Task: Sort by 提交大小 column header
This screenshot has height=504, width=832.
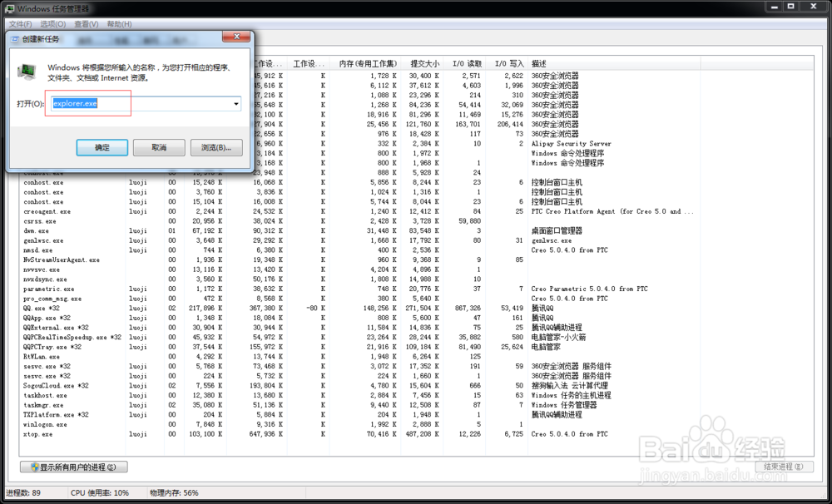Action: click(x=424, y=64)
